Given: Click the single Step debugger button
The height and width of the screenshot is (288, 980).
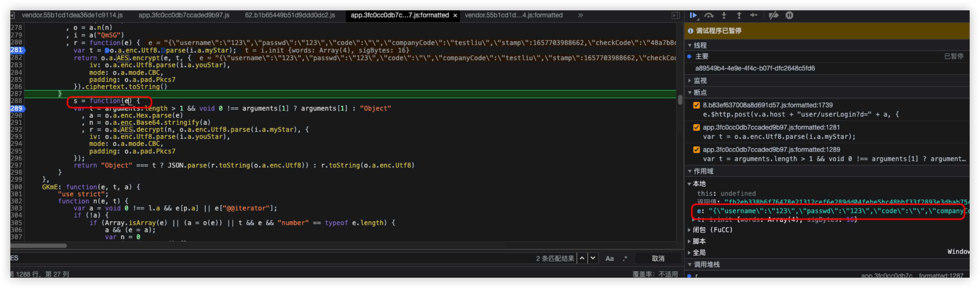Looking at the screenshot, I should [754, 15].
